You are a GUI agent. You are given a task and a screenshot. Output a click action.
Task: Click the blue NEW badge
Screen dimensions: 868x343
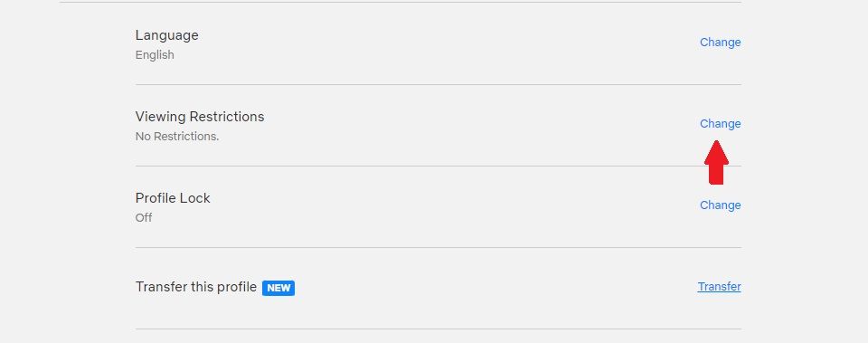(278, 288)
